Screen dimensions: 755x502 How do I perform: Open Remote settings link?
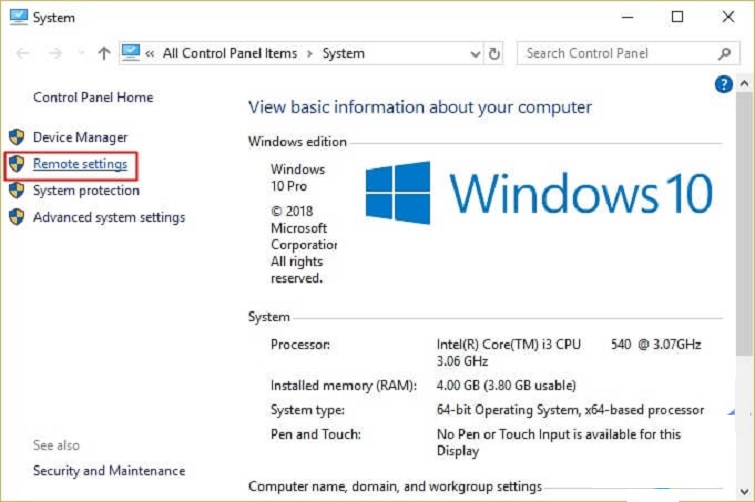click(x=80, y=164)
